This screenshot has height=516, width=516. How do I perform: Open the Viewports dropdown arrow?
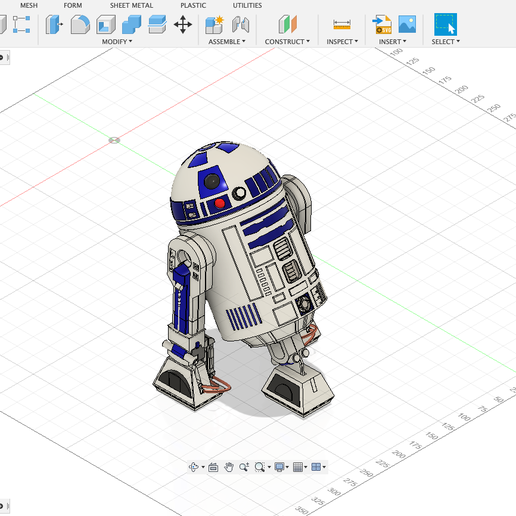pyautogui.click(x=324, y=467)
